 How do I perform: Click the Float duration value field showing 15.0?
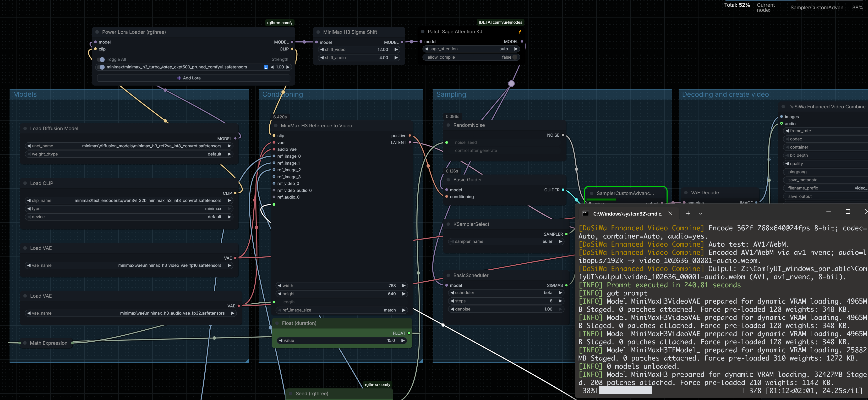[x=342, y=341]
